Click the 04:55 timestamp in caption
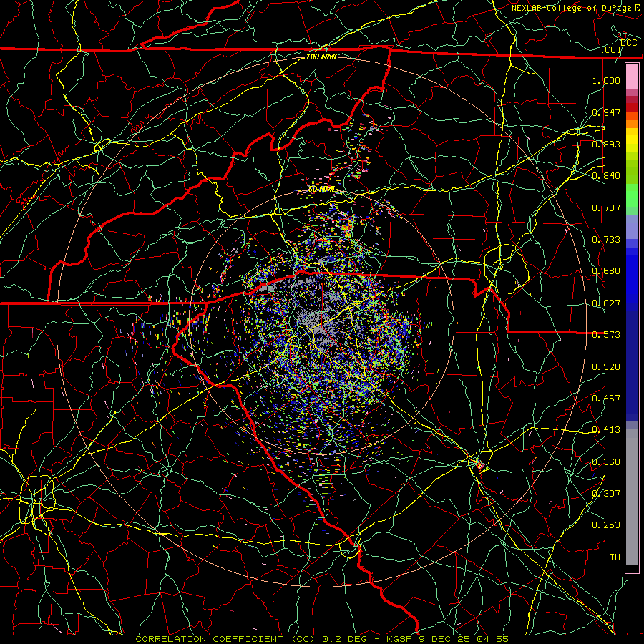Screen dimensions: 644x644 492,639
